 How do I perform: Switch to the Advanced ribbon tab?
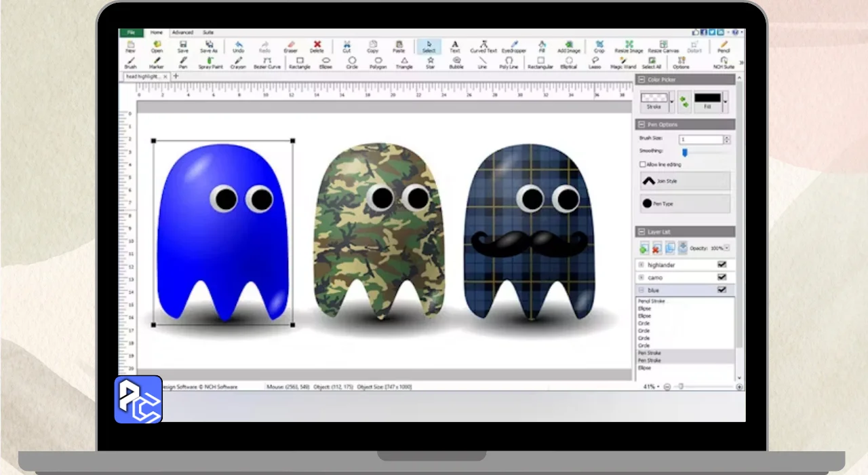click(x=182, y=33)
